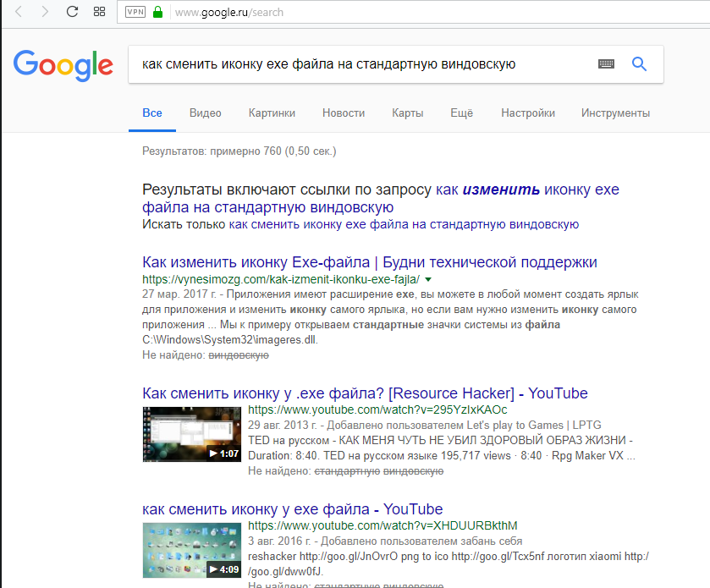Open the on-screen keyboard icon

coord(606,63)
